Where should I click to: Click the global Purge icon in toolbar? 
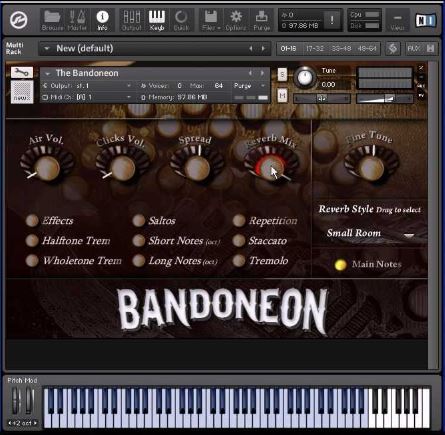coord(262,20)
